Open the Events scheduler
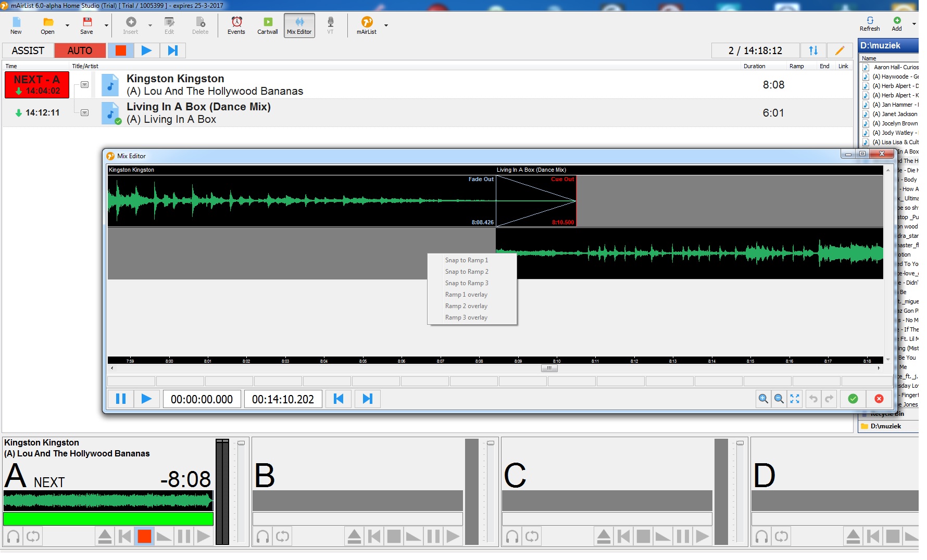 (236, 25)
